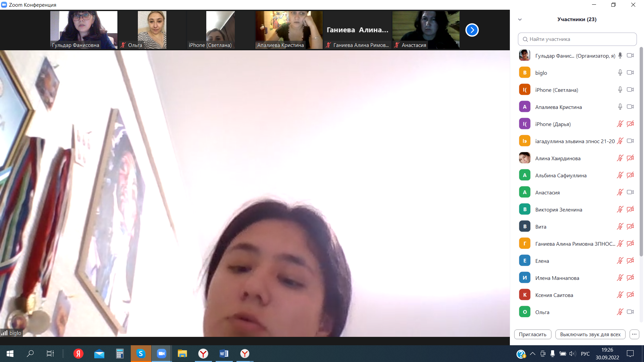The height and width of the screenshot is (362, 644).
Task: Open Skype from the taskbar
Action: pos(141,354)
